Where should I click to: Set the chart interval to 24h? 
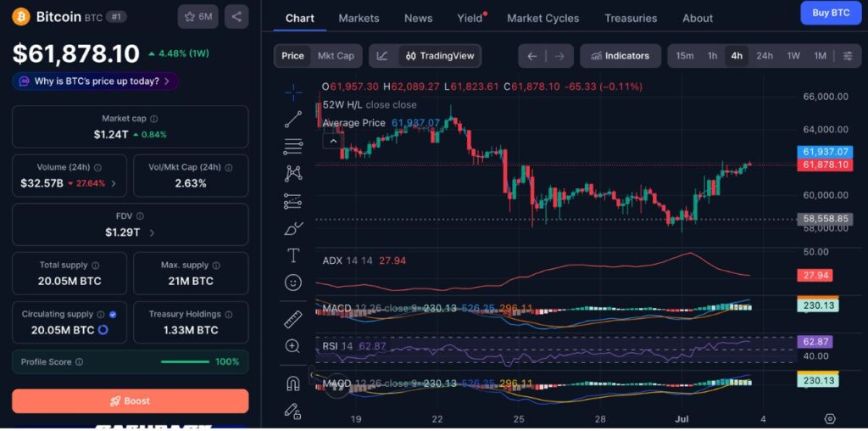tap(765, 56)
